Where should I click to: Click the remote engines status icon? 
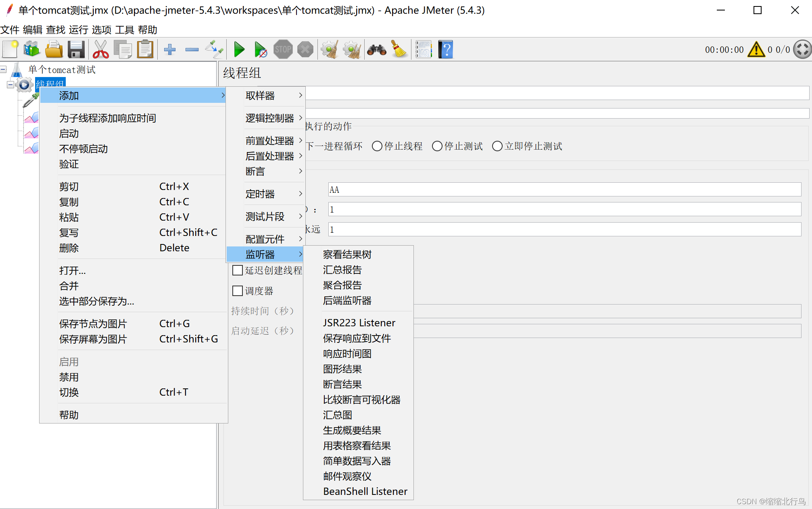[802, 50]
